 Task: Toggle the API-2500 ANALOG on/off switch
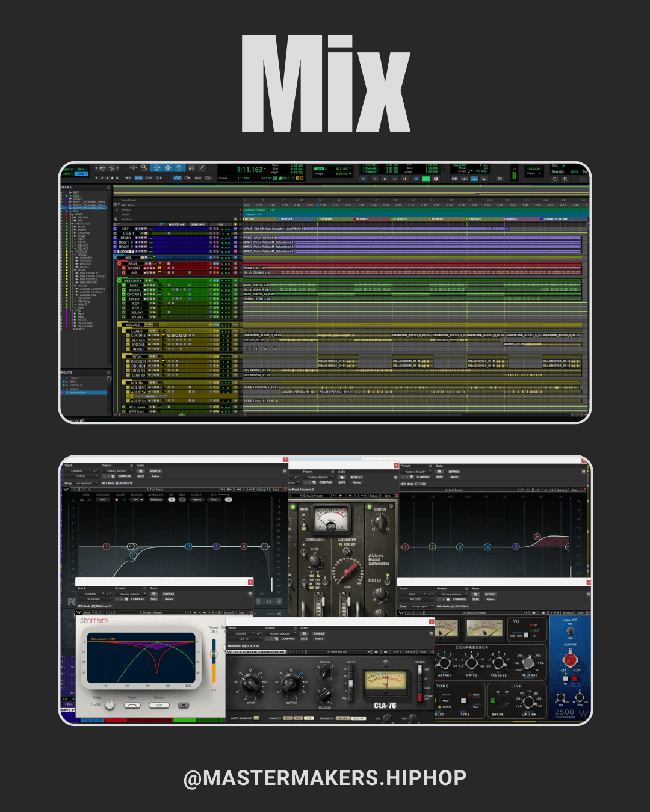(x=570, y=632)
